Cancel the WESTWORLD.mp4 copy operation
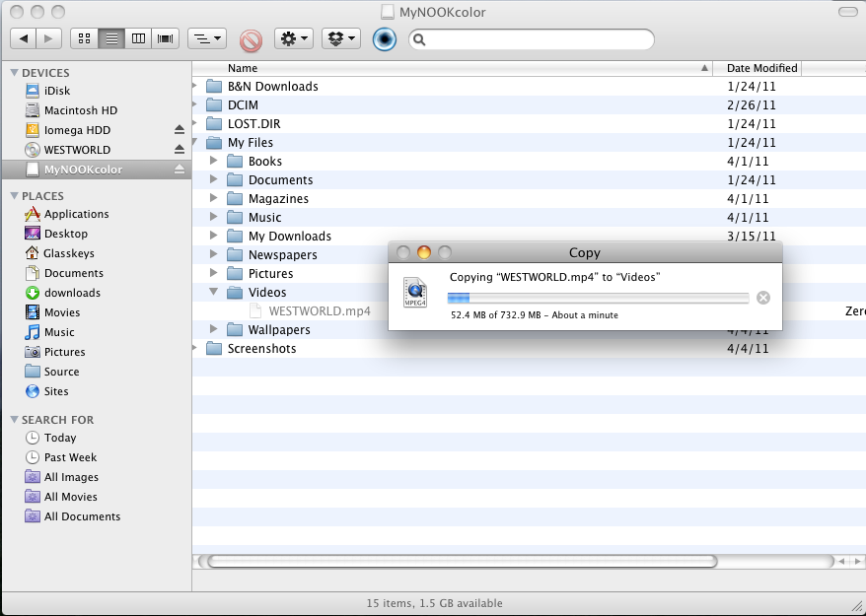 tap(762, 298)
